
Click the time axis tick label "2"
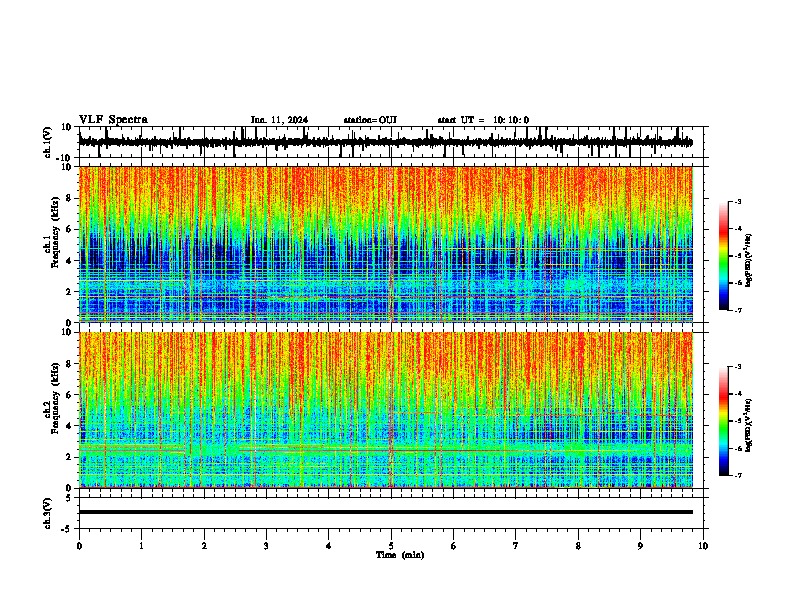pyautogui.click(x=204, y=546)
